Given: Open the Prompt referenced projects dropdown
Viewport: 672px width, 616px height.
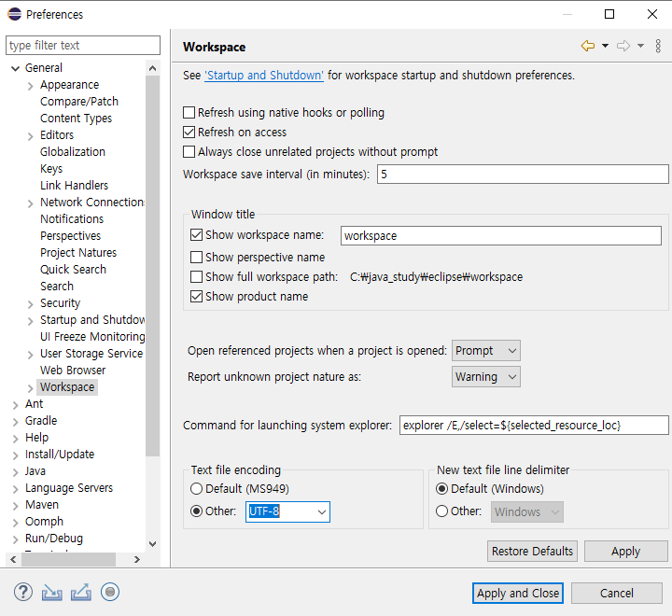Looking at the screenshot, I should point(486,351).
